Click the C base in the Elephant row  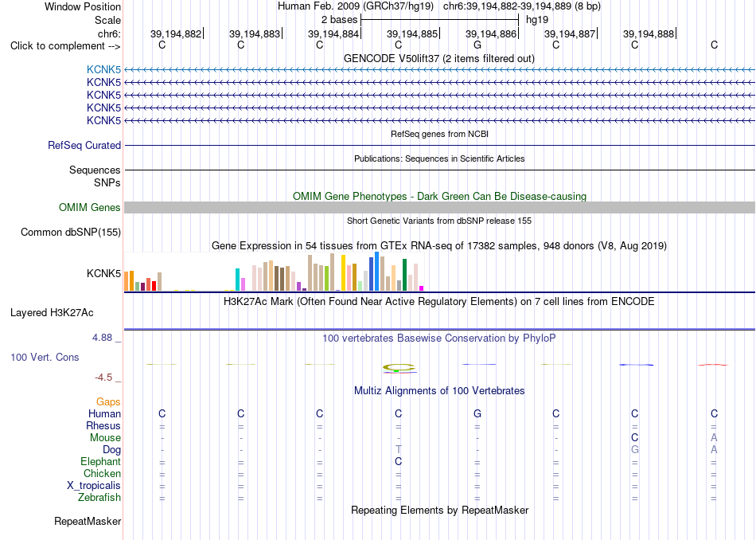coord(398,461)
